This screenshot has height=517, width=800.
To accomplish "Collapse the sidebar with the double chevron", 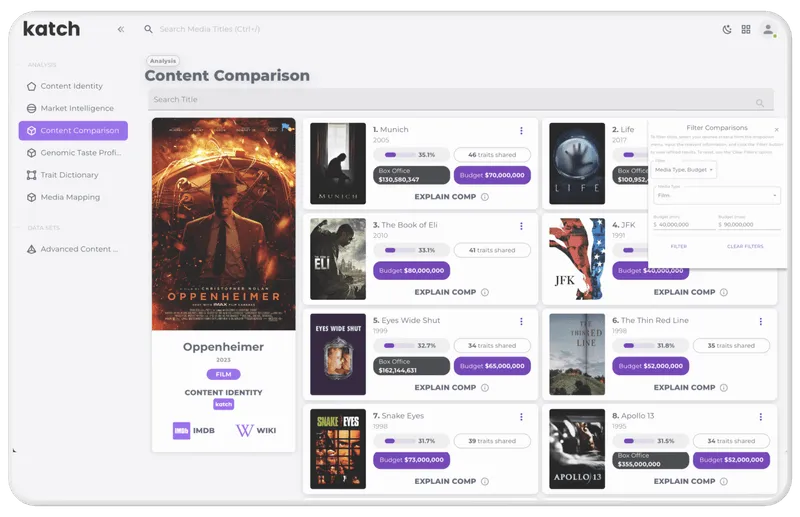I will point(121,29).
